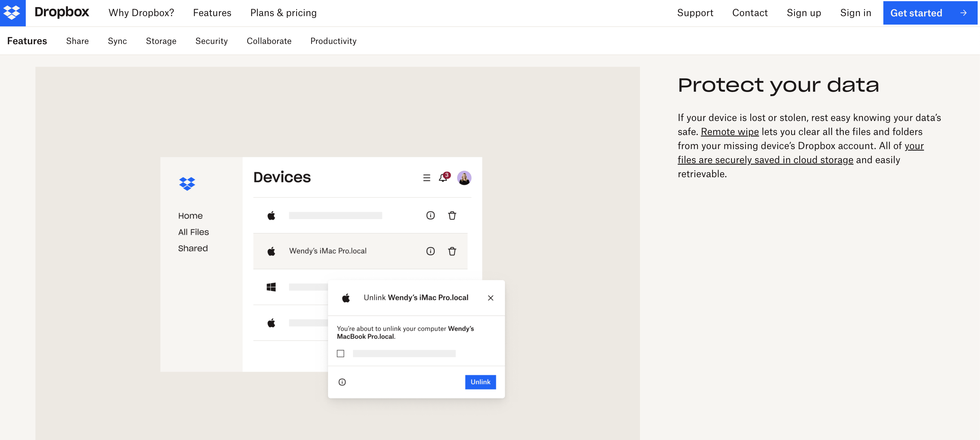Image resolution: width=980 pixels, height=440 pixels.
Task: Delete the first Apple device row
Action: pos(452,216)
